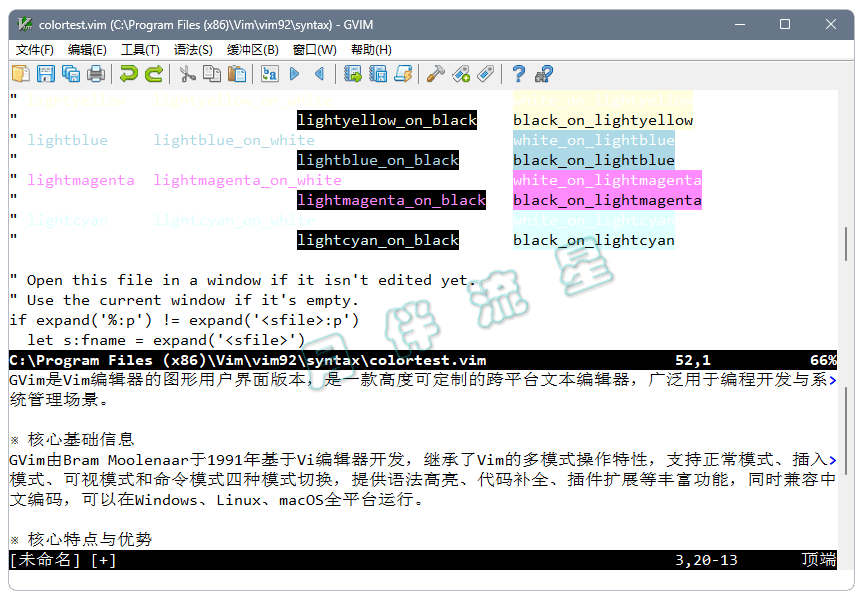The width and height of the screenshot is (866, 599).
Task: Undo the last change
Action: click(x=129, y=73)
